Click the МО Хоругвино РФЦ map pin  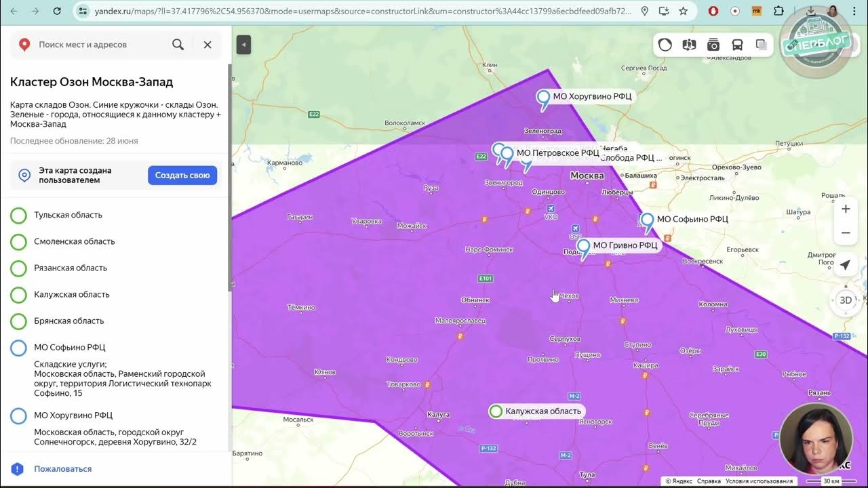pyautogui.click(x=543, y=99)
